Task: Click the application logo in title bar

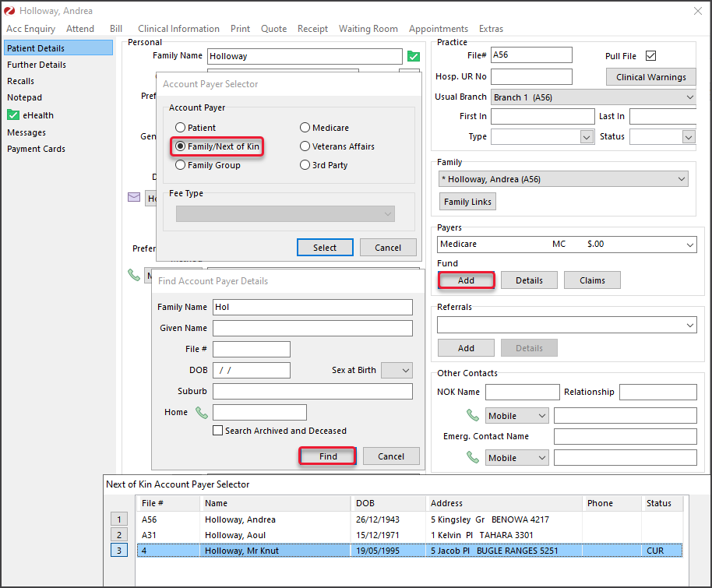Action: 9,11
